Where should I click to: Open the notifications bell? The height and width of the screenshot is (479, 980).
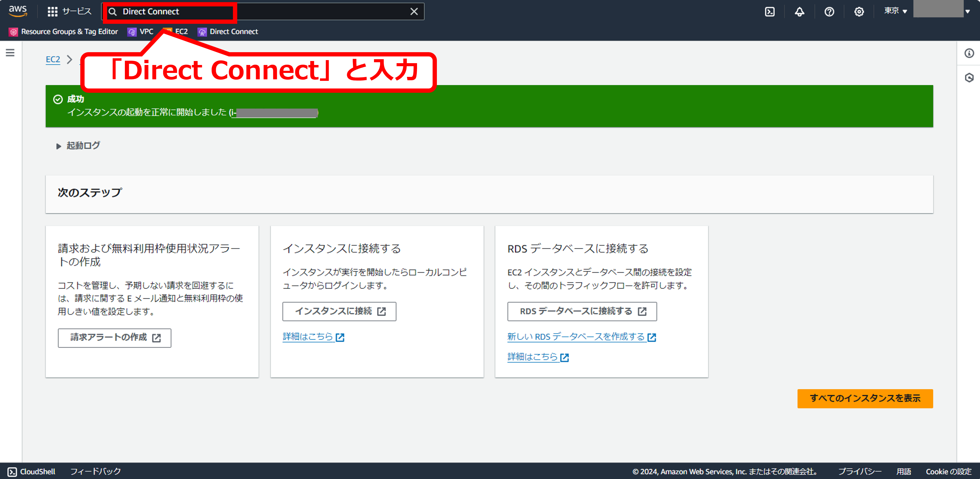(x=799, y=12)
